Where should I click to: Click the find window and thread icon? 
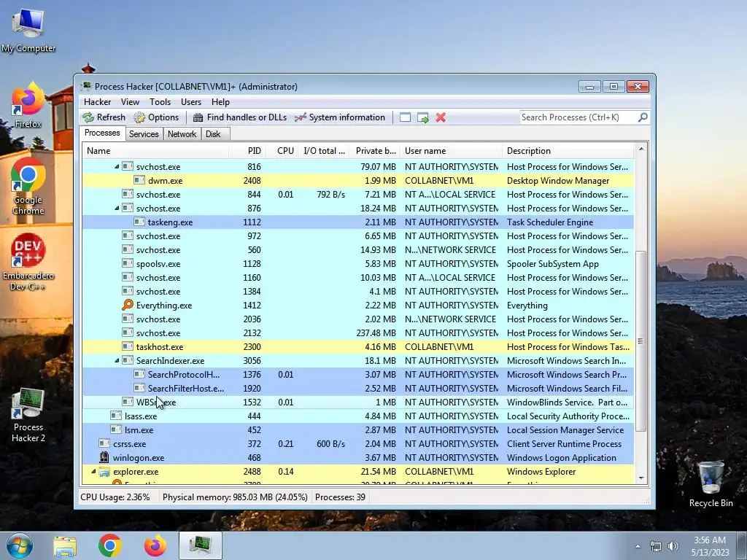(x=422, y=117)
